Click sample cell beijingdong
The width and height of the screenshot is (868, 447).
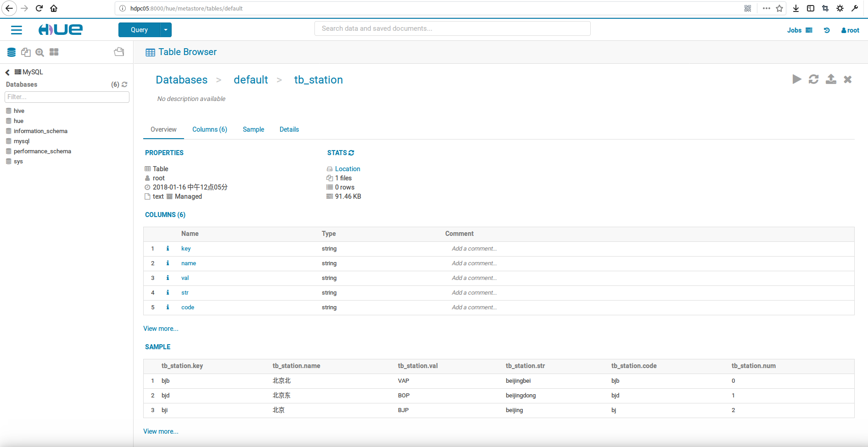point(521,395)
